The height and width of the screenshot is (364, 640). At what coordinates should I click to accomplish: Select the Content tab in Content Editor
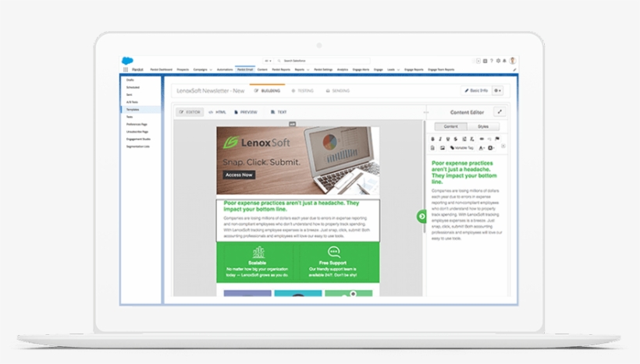pyautogui.click(x=450, y=126)
